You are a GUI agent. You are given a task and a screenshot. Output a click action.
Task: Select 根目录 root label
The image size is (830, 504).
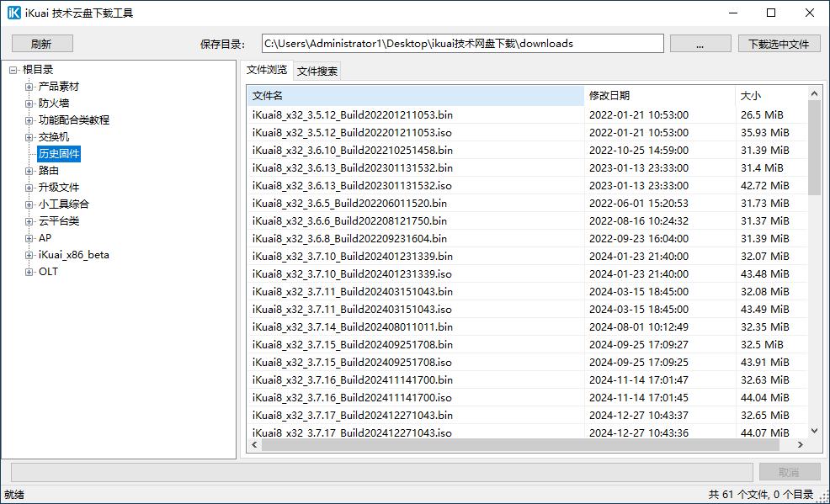tap(38, 70)
